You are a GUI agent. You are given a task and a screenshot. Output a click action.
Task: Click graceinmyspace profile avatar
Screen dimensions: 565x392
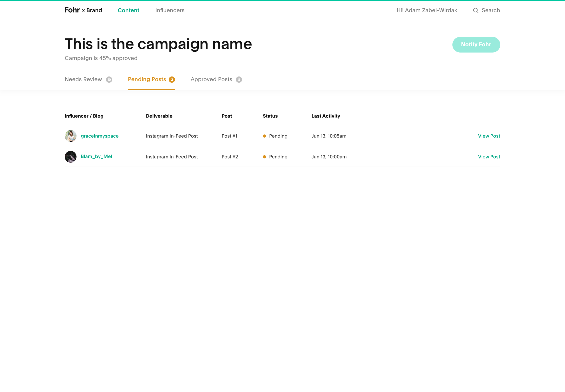(71, 136)
